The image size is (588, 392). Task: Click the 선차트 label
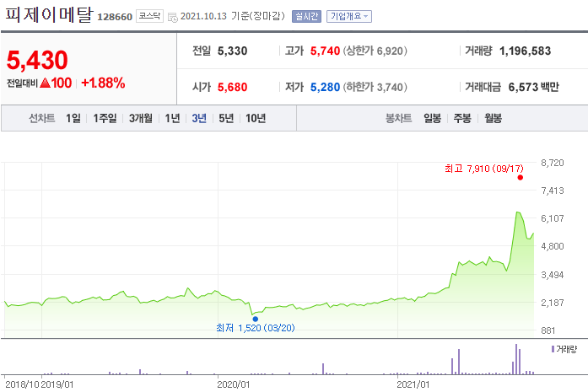pyautogui.click(x=41, y=118)
